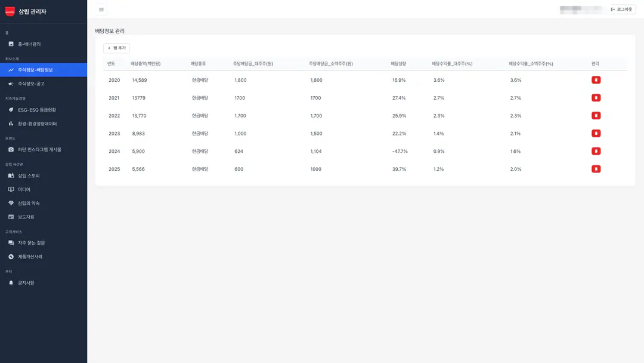This screenshot has width=644, height=363.
Task: Click the 1,500 cell in the 2023 row
Action: point(316,134)
